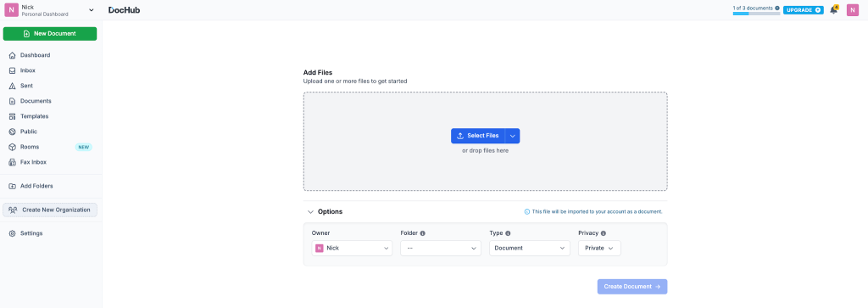Click the Add Folders folder icon
The image size is (868, 308).
tap(12, 186)
